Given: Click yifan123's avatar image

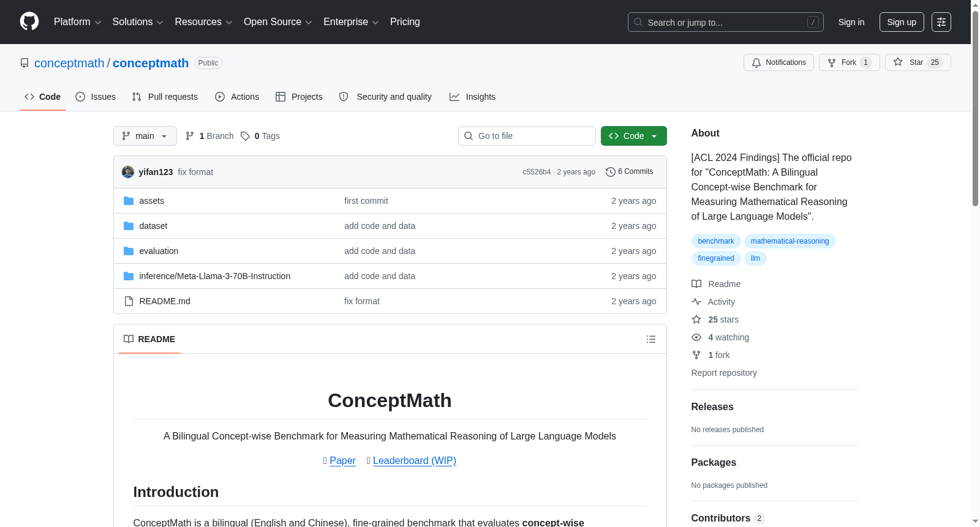Looking at the screenshot, I should point(128,172).
